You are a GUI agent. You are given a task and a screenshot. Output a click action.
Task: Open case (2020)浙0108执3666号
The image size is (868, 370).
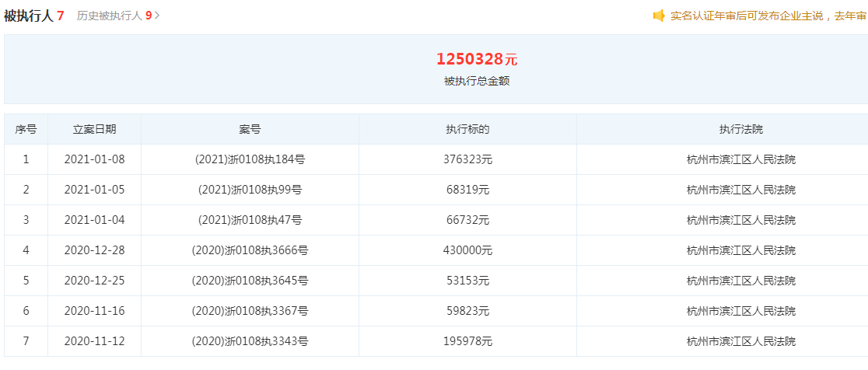(250, 250)
